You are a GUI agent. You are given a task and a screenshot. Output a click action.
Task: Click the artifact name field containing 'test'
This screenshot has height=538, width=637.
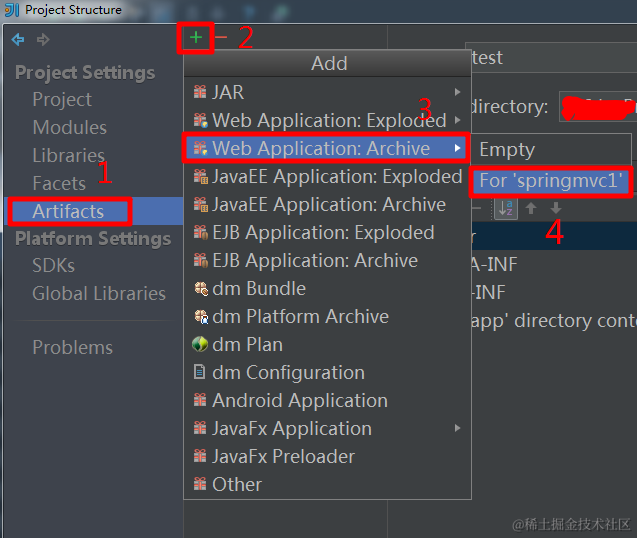coord(551,58)
